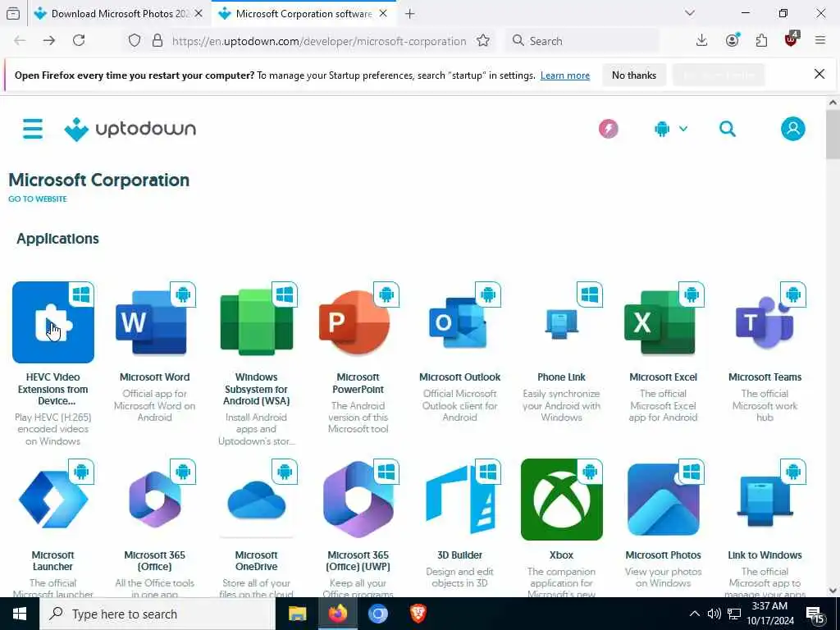Open the Firefox application menu
Viewport: 840px width, 630px height.
pyautogui.click(x=820, y=41)
